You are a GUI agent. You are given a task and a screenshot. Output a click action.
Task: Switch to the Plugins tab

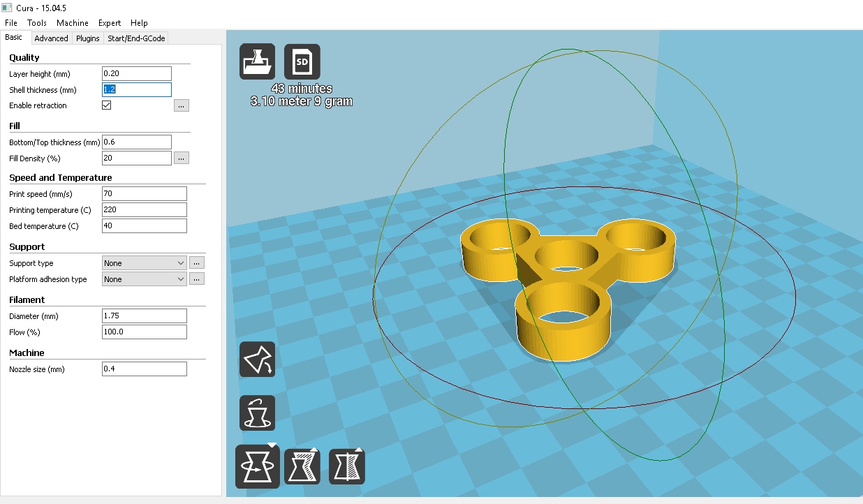click(88, 38)
